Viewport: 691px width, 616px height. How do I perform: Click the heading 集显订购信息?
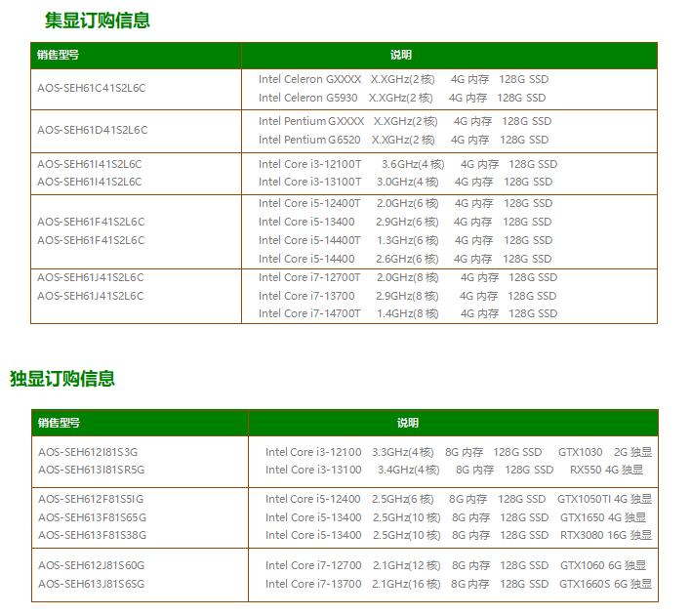[98, 21]
